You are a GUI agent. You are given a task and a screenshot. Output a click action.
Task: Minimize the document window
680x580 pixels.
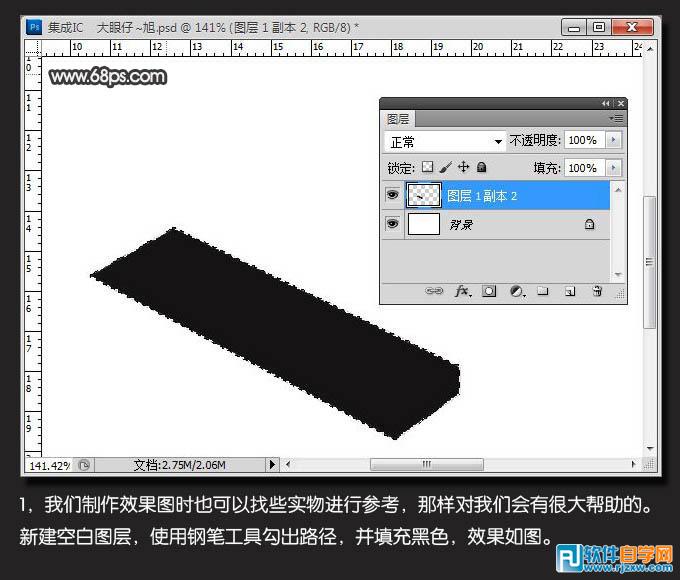[574, 28]
